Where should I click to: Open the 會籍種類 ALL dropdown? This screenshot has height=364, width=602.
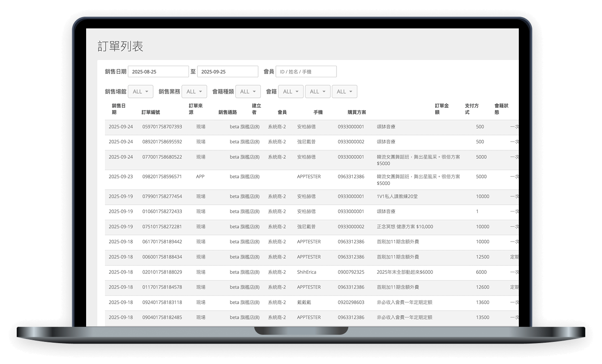248,91
